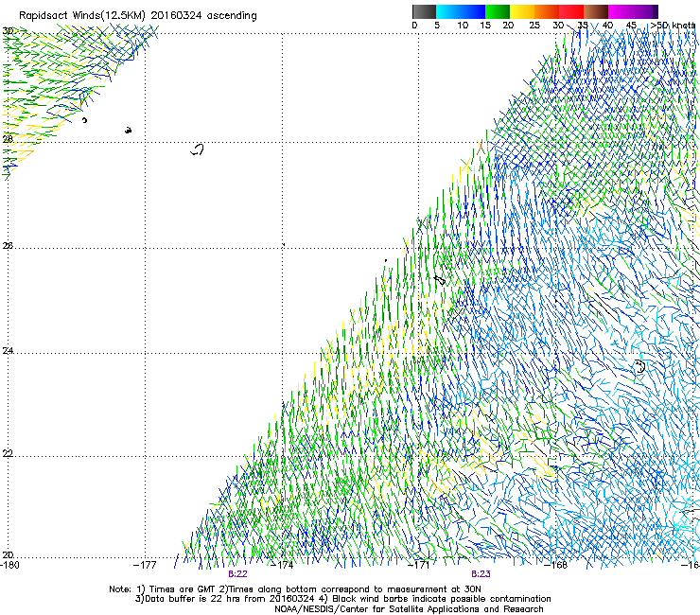This screenshot has width=700, height=615.
Task: Click the longitude label -168
Action: pos(556,565)
